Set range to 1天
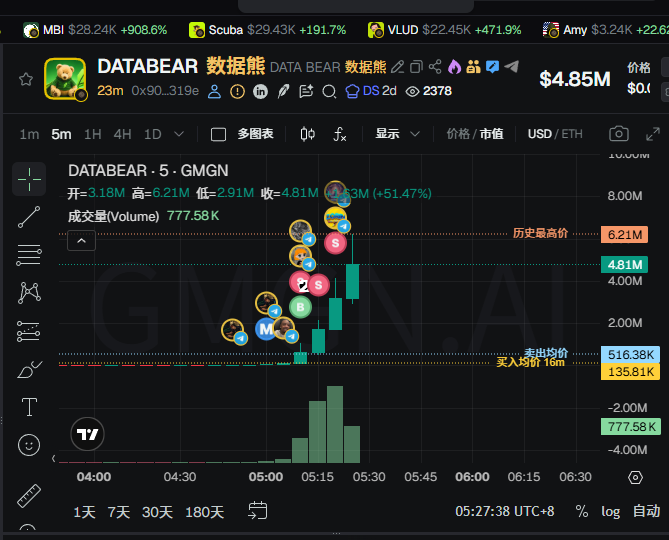Viewport: 669px width, 540px height. (84, 512)
